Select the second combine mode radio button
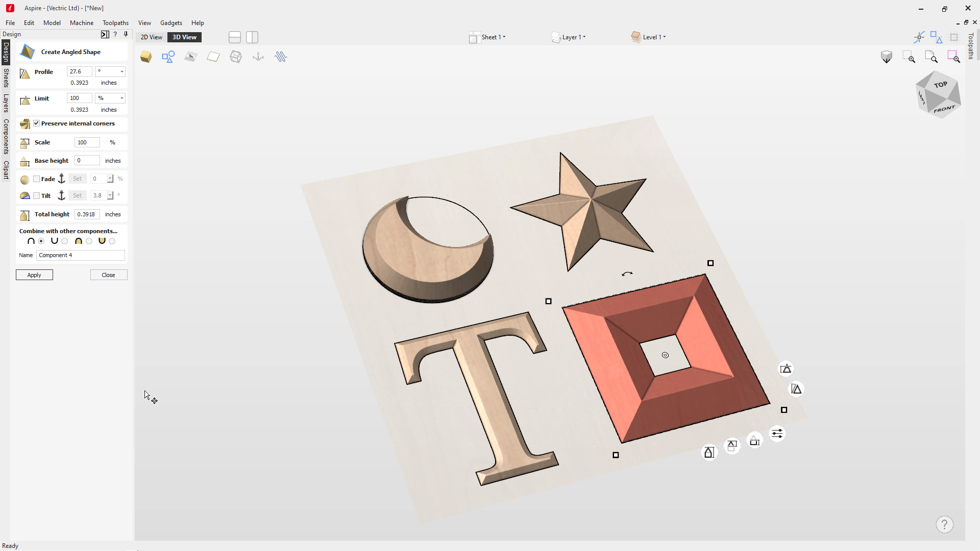This screenshot has width=980, height=551. coord(65,241)
